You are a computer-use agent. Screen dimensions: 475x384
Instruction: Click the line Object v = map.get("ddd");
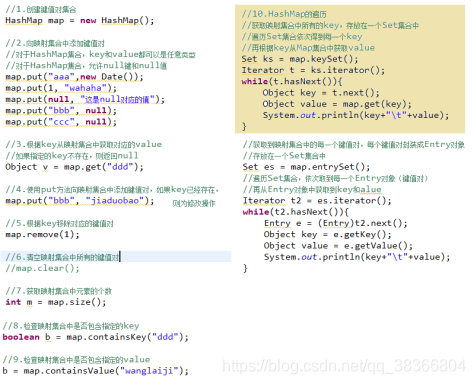pyautogui.click(x=74, y=167)
